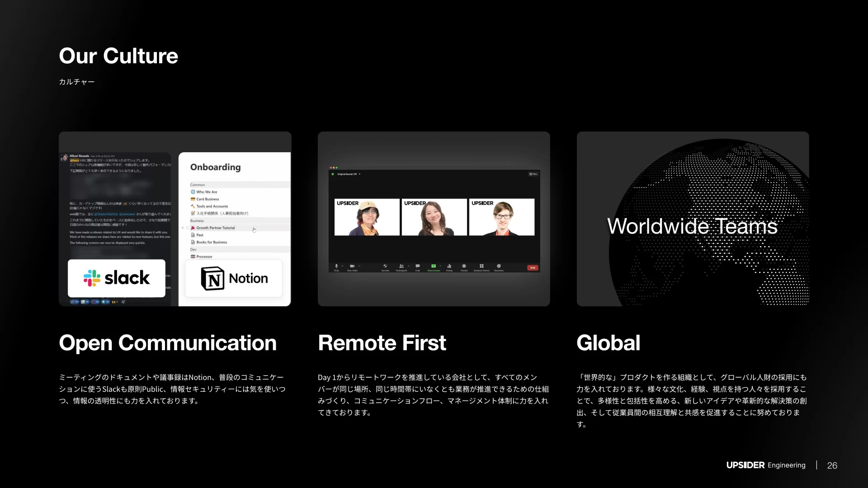
Task: Expand video options caret beside Stop Video
Action: (x=359, y=266)
